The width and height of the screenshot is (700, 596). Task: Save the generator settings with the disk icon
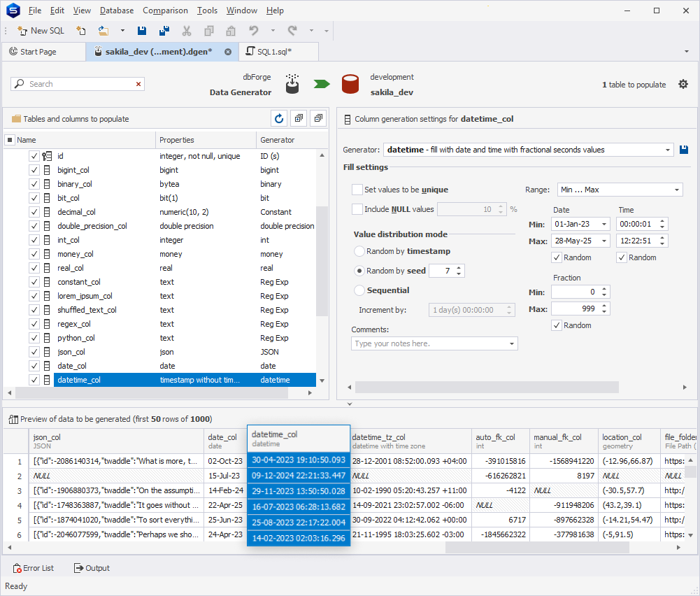[x=684, y=150]
